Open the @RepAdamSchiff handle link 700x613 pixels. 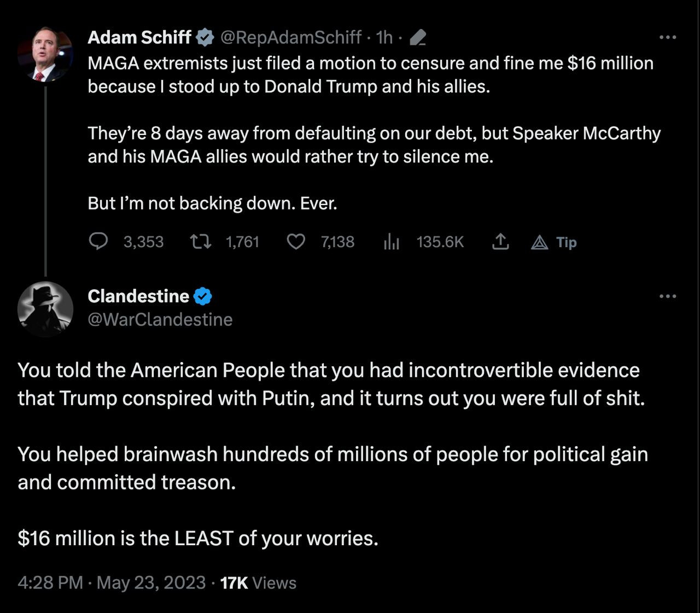290,37
